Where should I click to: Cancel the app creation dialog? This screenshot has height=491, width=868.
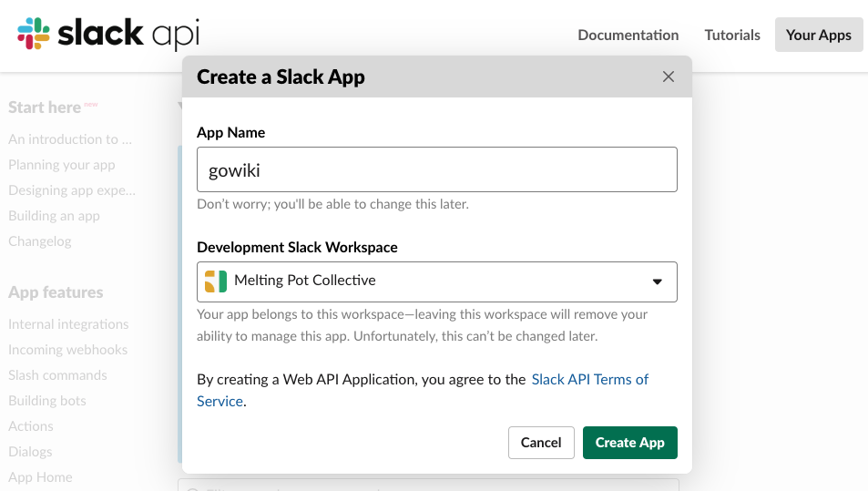pyautogui.click(x=541, y=443)
